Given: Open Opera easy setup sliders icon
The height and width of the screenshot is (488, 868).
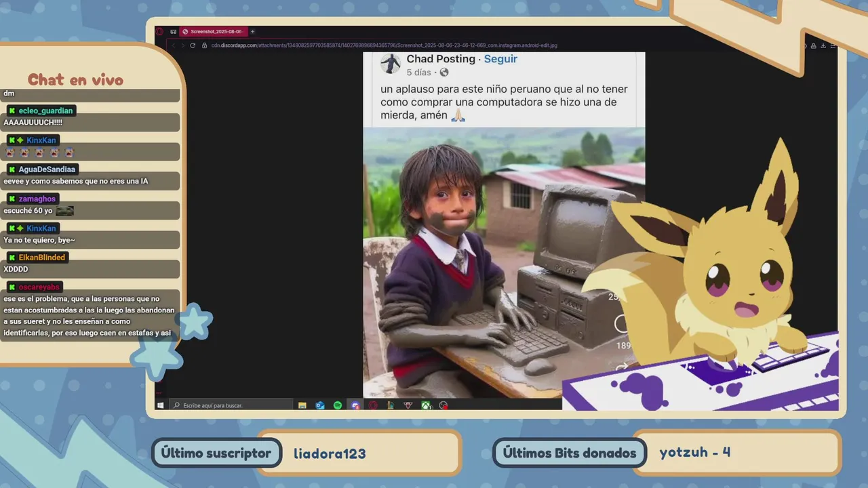Looking at the screenshot, I should point(833,47).
